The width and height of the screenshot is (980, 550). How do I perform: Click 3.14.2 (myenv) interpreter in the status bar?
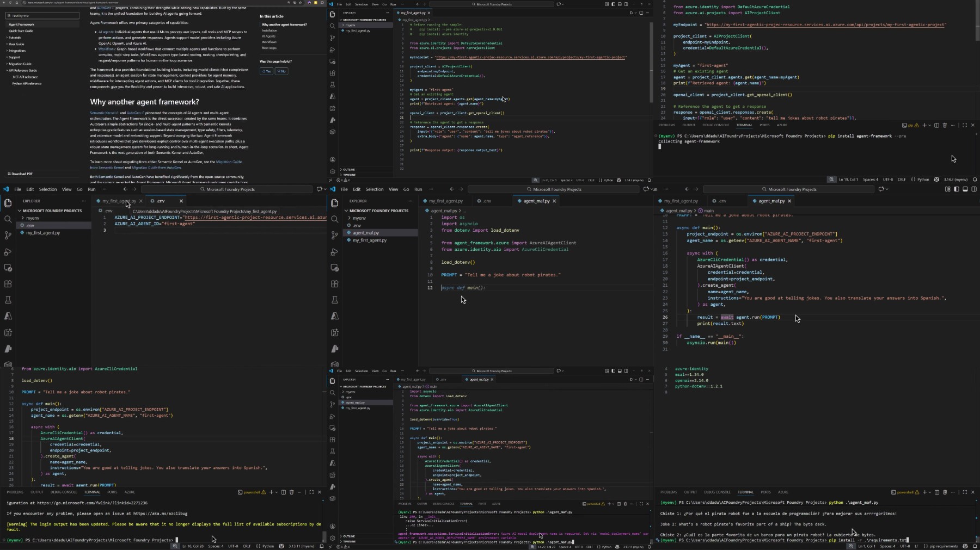click(x=956, y=180)
